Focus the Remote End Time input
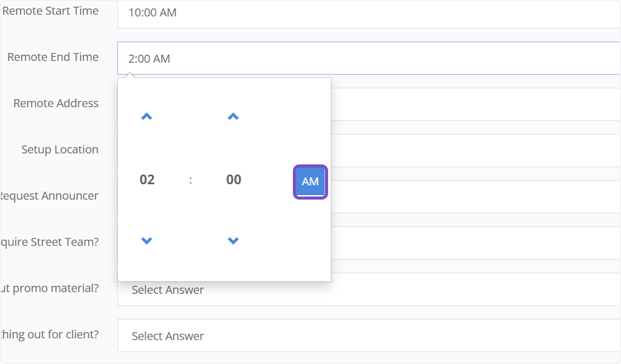Image resolution: width=621 pixels, height=364 pixels. 367,58
